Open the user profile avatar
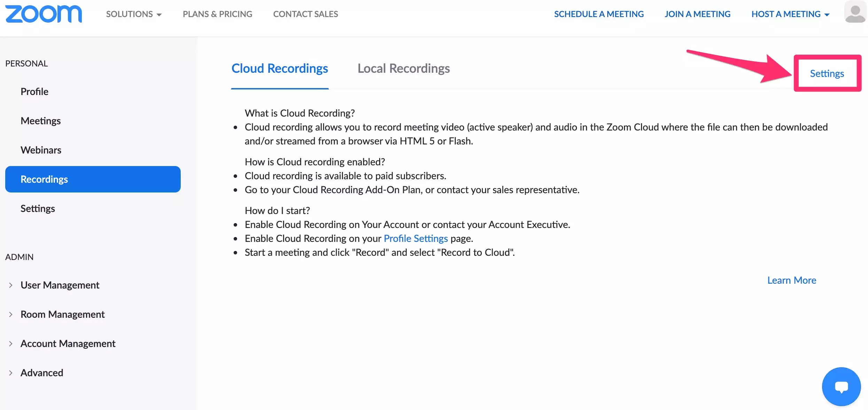The width and height of the screenshot is (868, 410). 855,12
